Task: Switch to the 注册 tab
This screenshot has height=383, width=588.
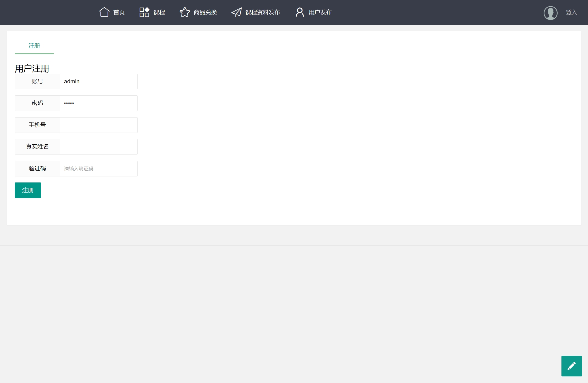Action: [34, 46]
